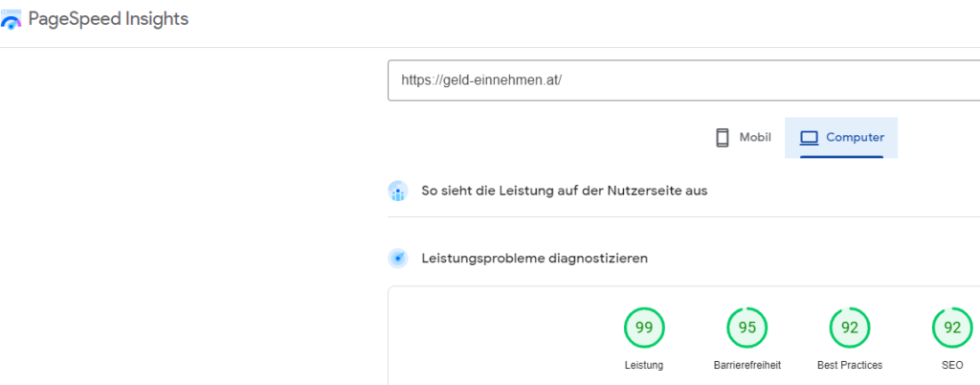Image resolution: width=980 pixels, height=385 pixels.
Task: Click the 'Leistung' label
Action: 644,366
